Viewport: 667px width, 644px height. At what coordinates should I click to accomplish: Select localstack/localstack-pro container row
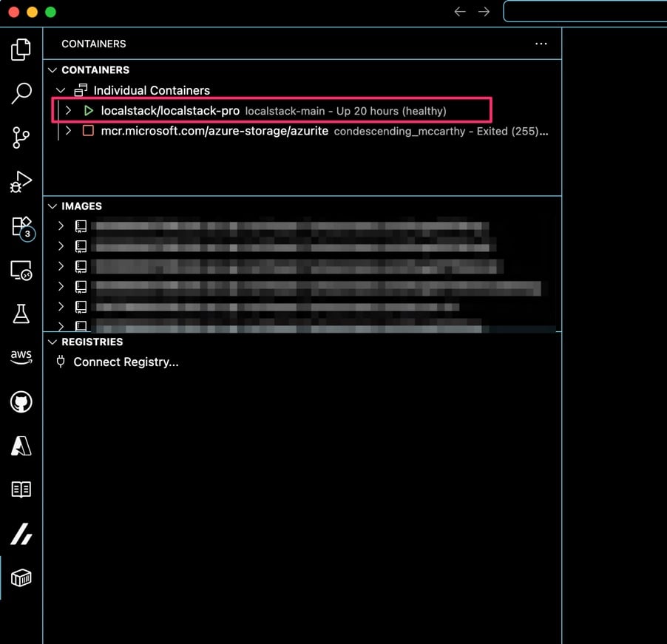pos(302,111)
